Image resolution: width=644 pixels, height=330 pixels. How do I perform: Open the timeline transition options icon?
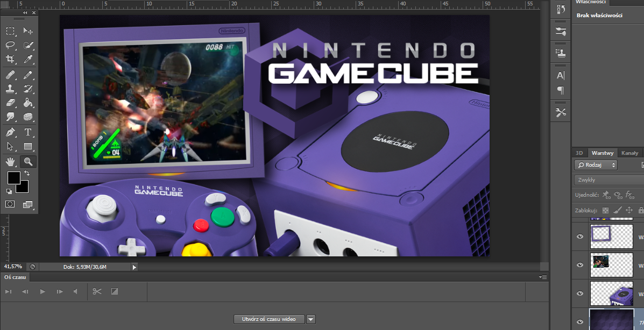(115, 291)
